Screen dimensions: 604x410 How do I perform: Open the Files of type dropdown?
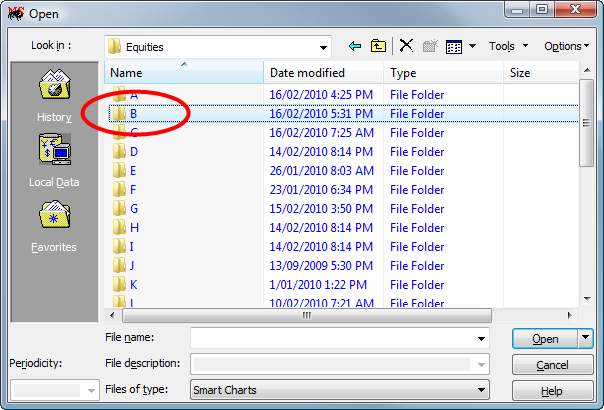tap(481, 390)
